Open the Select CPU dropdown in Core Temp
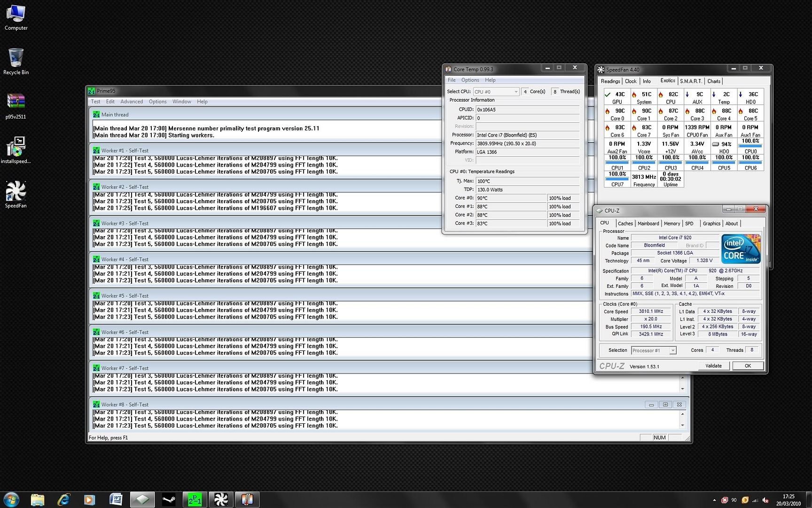The width and height of the screenshot is (812, 508). coord(496,92)
